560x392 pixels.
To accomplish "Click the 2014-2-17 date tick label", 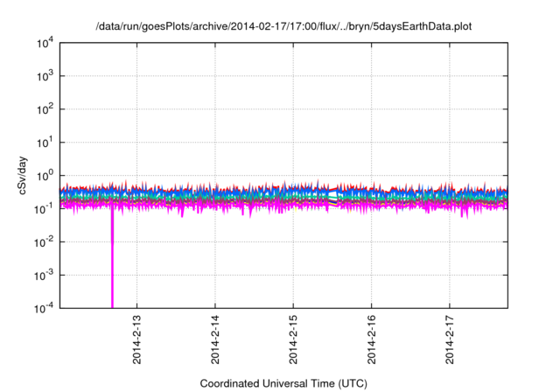I will point(450,339).
